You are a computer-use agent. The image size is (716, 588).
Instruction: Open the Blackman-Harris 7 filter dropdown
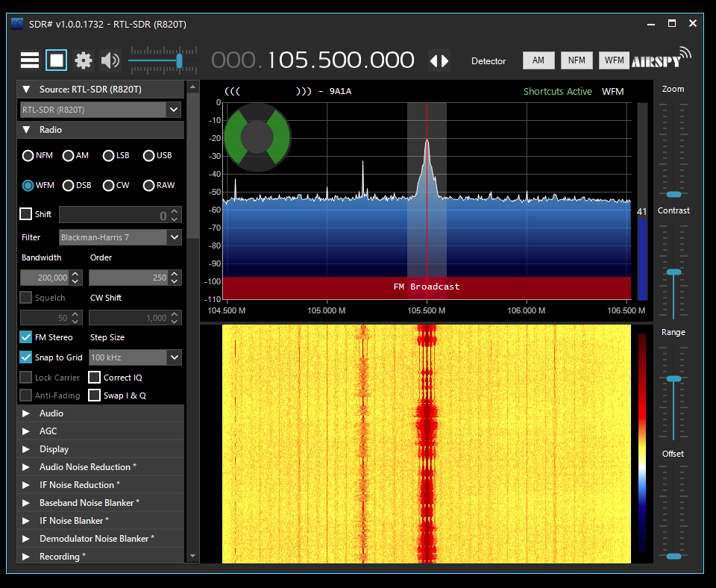pyautogui.click(x=174, y=237)
